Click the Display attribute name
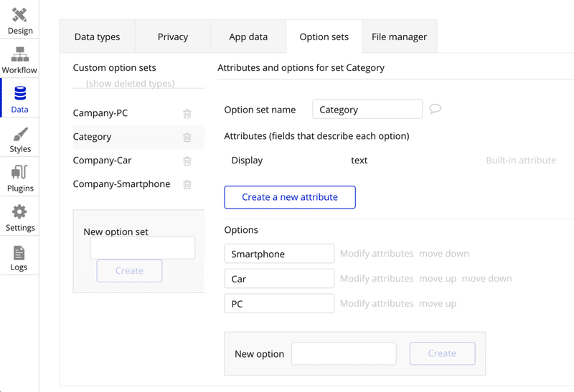This screenshot has height=392, width=574. coord(247,160)
